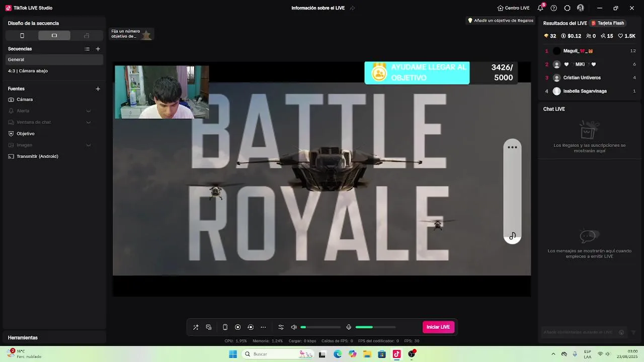This screenshot has width=644, height=362.
Task: Click Añadir un objetivo de Regalos
Action: pos(501,21)
